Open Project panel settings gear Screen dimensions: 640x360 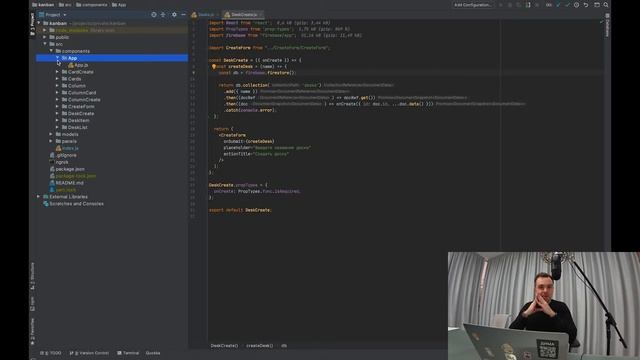tap(174, 15)
